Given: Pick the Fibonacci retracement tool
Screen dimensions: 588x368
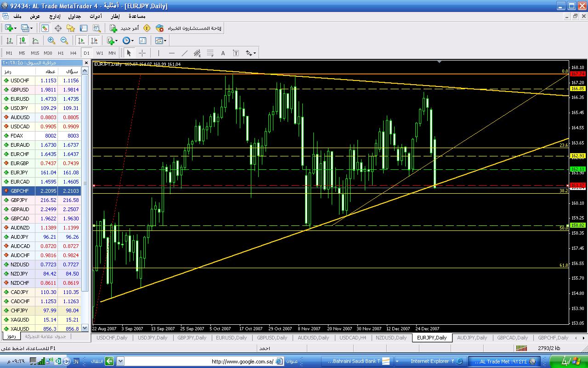Looking at the screenshot, I should pyautogui.click(x=210, y=53).
